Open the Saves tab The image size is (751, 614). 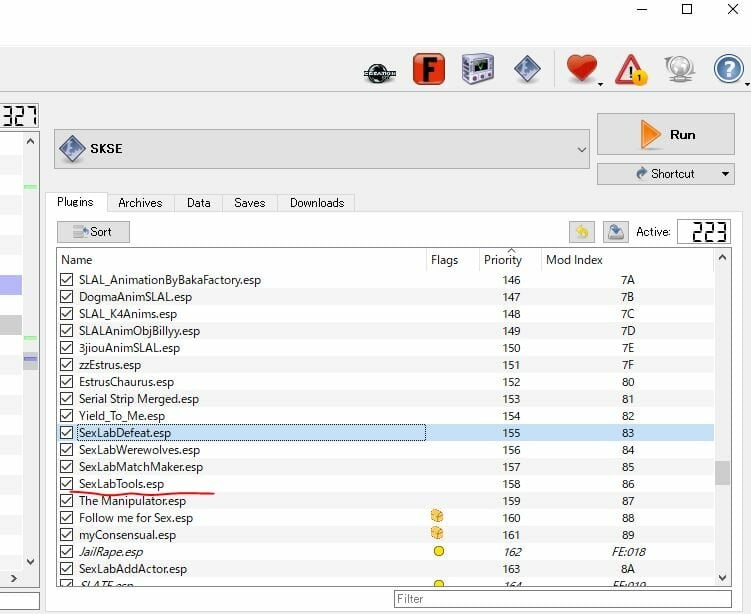point(250,203)
